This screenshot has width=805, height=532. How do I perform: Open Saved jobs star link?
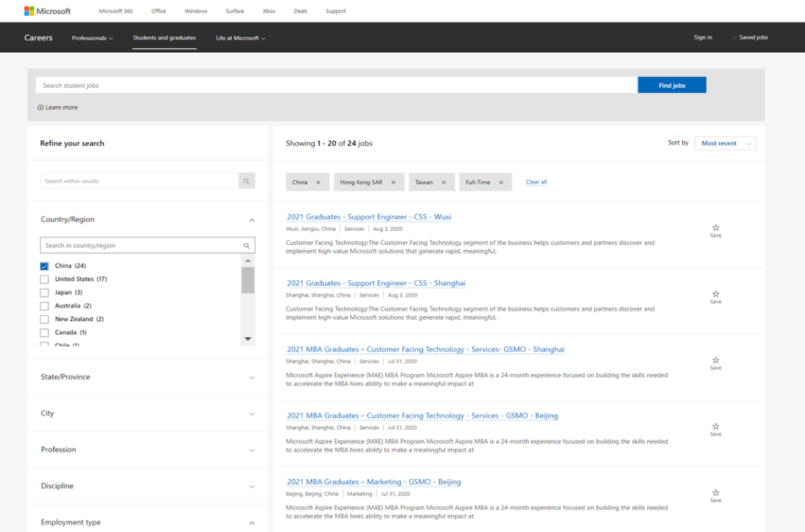point(750,37)
